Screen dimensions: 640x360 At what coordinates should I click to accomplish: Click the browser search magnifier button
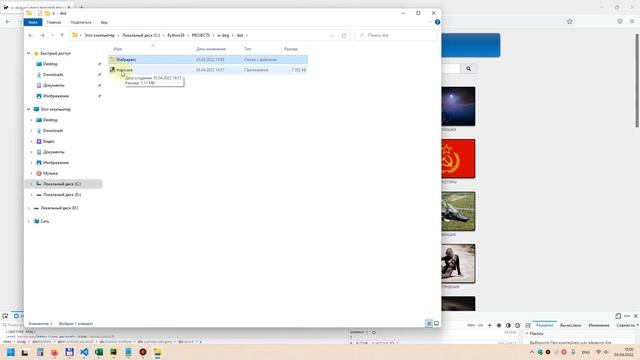469,69
